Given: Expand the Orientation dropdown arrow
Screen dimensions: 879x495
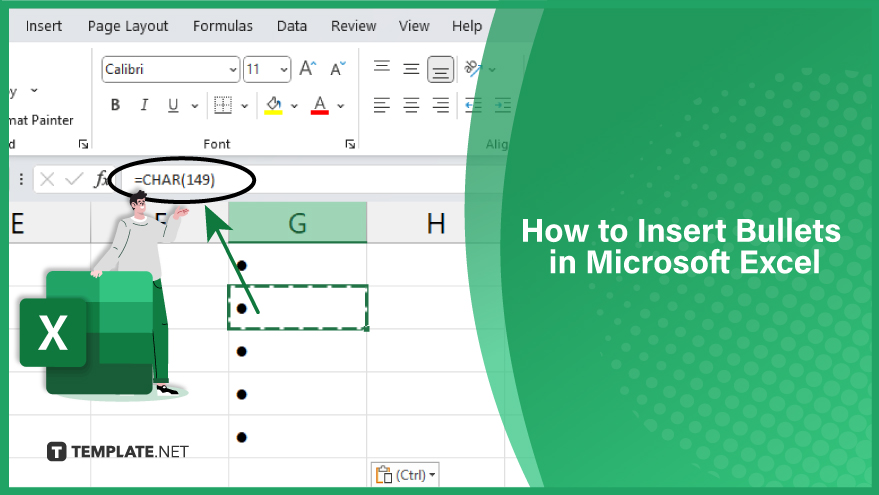Looking at the screenshot, I should click(x=492, y=70).
